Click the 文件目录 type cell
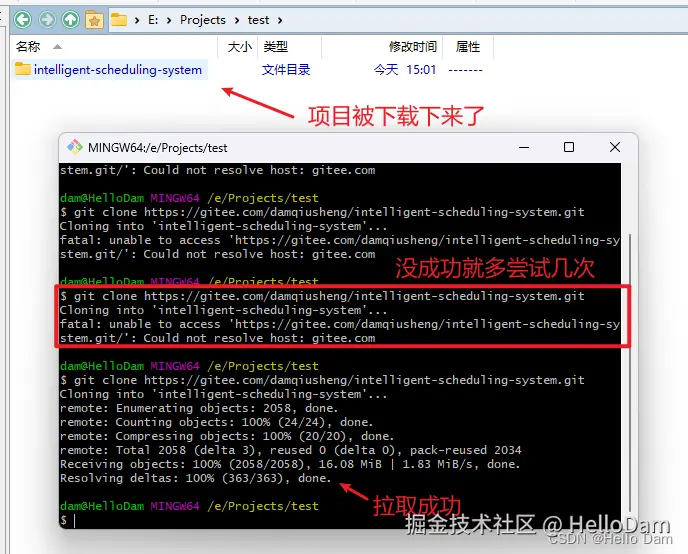 point(286,70)
